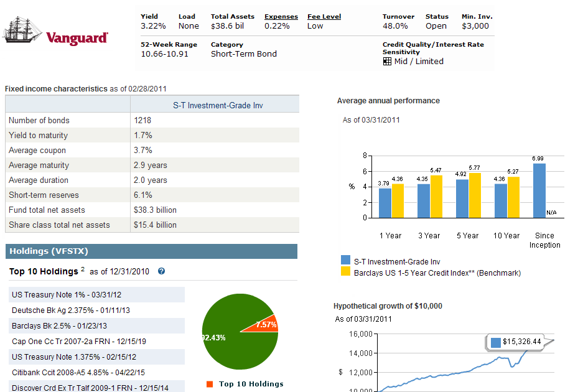Click the credit quality style box grid icon
Image resolution: width=583 pixels, height=392 pixels.
pyautogui.click(x=387, y=62)
